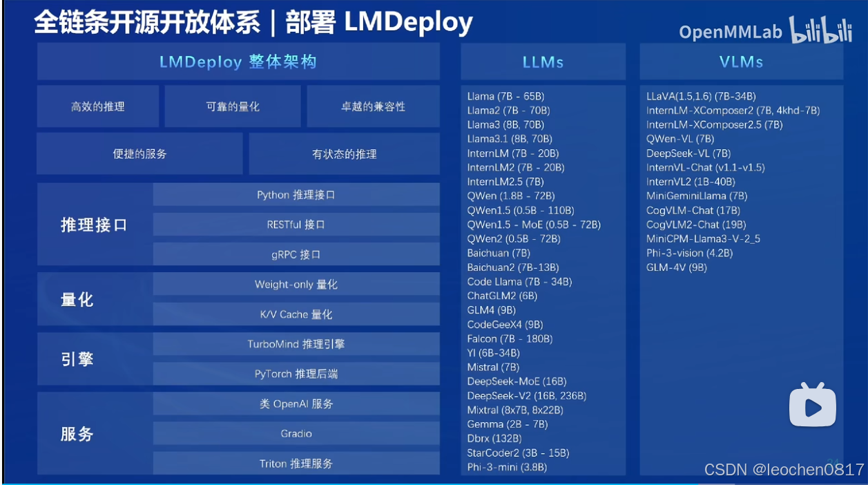
Task: Click 'DeepSeek-V2 (16B, 236B)' entry
Action: click(x=527, y=396)
